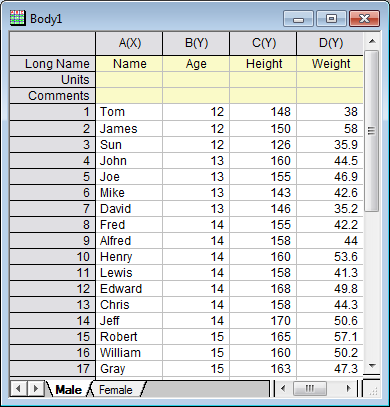Select column header C(Y)
390x407 pixels.
263,43
